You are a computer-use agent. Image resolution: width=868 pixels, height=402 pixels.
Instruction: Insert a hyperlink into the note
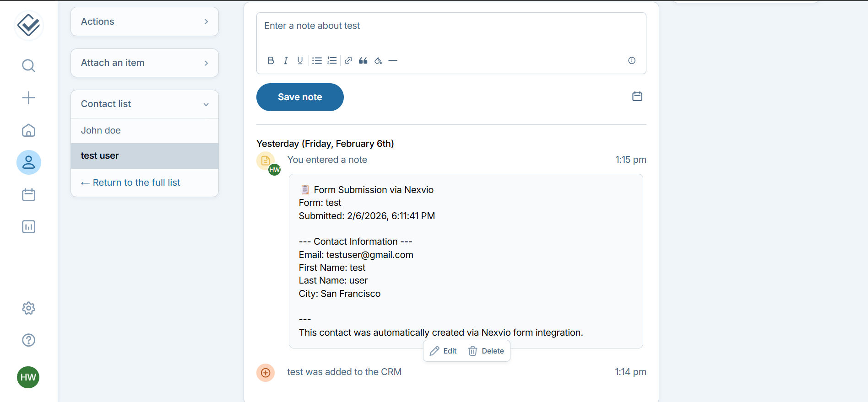348,60
